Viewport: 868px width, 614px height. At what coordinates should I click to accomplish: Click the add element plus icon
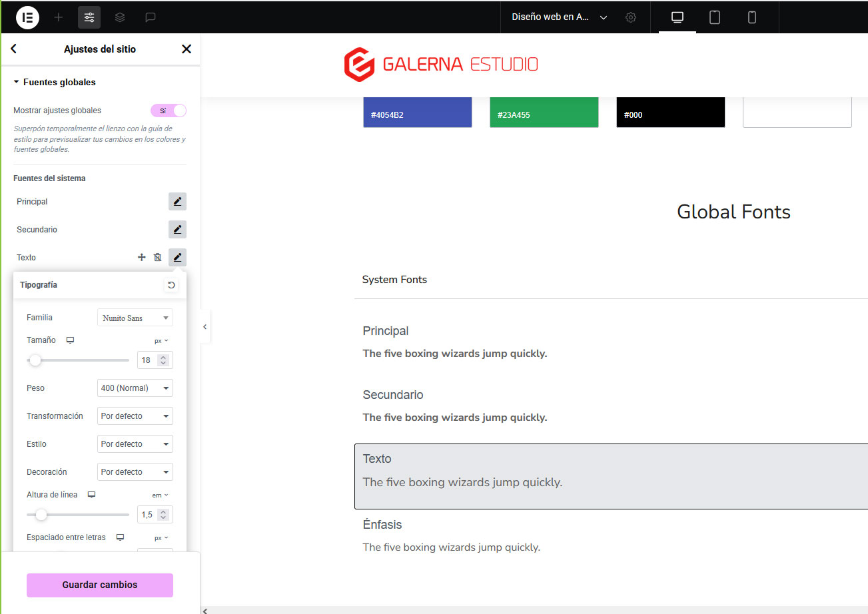pyautogui.click(x=59, y=17)
